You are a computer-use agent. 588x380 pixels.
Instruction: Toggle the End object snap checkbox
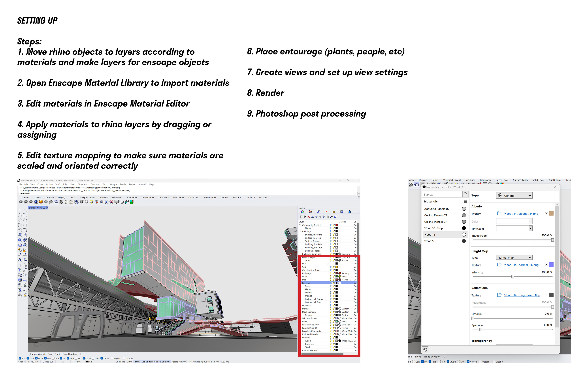click(x=20, y=359)
